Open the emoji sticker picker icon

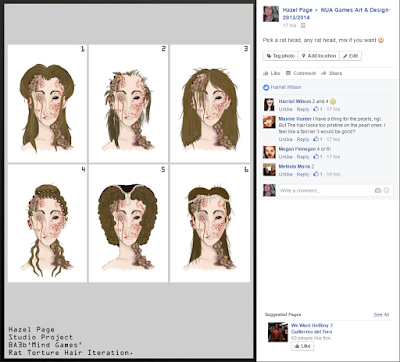(x=386, y=191)
